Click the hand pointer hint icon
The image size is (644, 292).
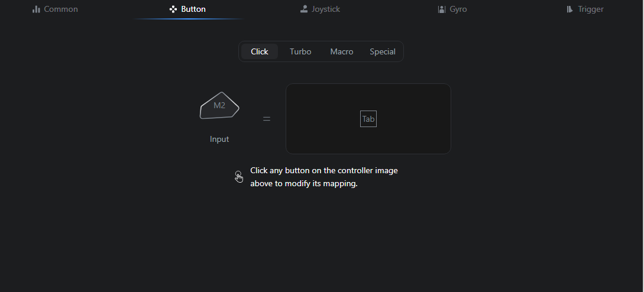[x=239, y=177]
